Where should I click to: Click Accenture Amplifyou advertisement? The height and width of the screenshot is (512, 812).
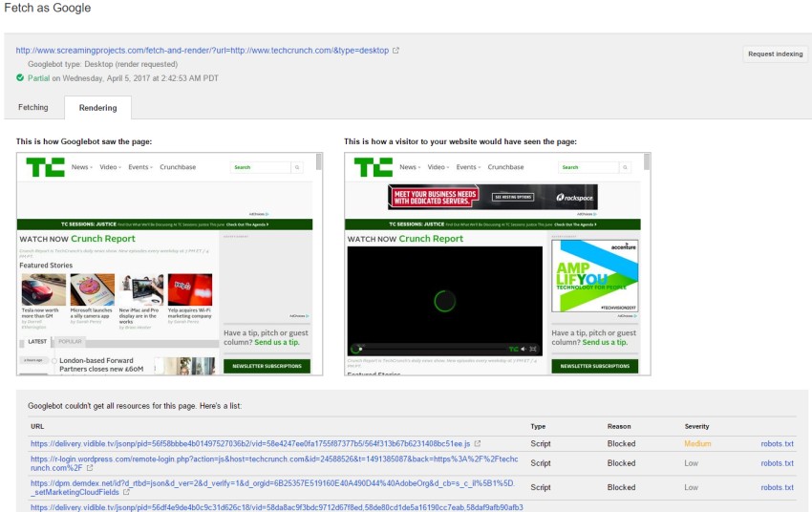tap(594, 276)
